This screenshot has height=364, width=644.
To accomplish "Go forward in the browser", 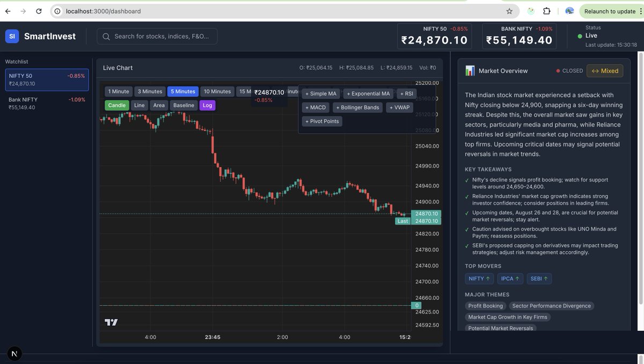I will pos(23,11).
